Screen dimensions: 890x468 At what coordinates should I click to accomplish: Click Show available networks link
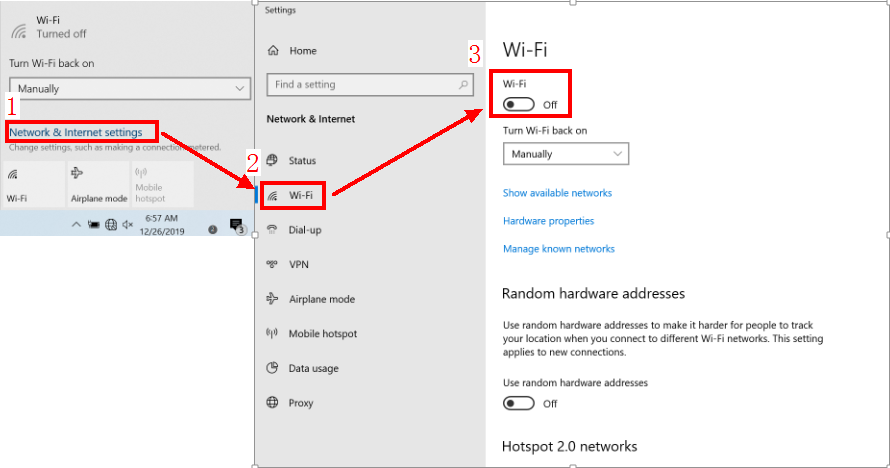click(x=557, y=193)
